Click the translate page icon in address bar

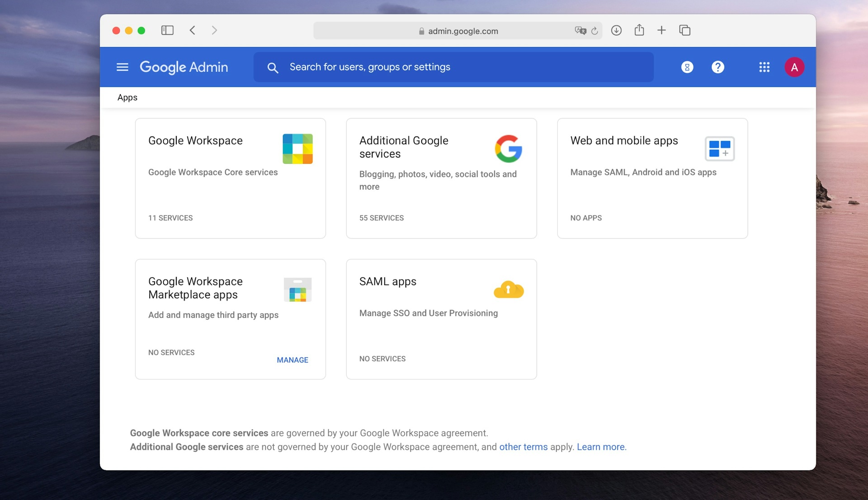(580, 31)
